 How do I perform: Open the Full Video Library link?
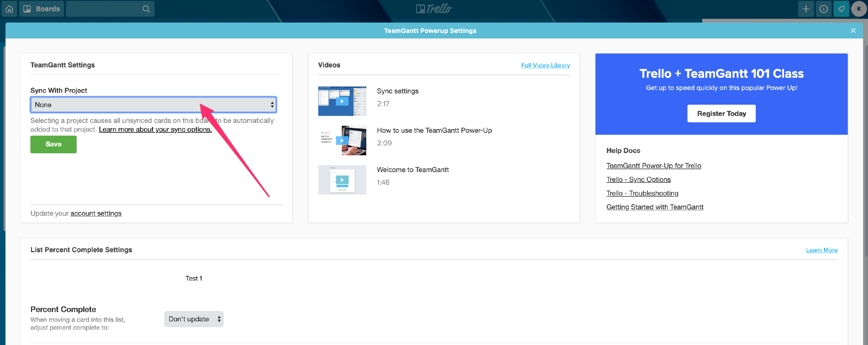click(545, 65)
